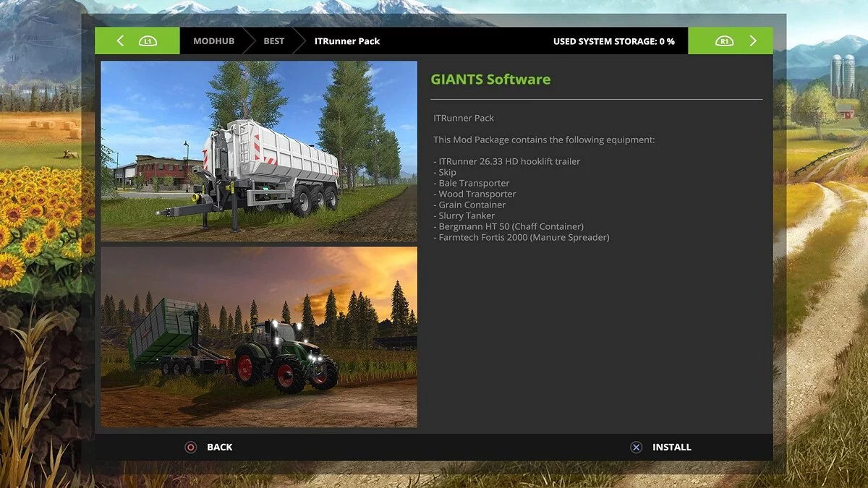This screenshot has width=868, height=488.
Task: Click the green left navigation arrow
Action: coord(120,40)
